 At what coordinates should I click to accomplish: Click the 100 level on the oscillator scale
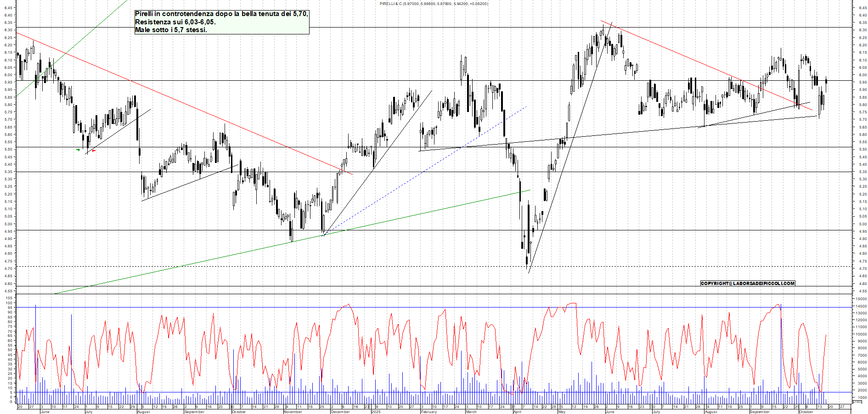[9, 298]
